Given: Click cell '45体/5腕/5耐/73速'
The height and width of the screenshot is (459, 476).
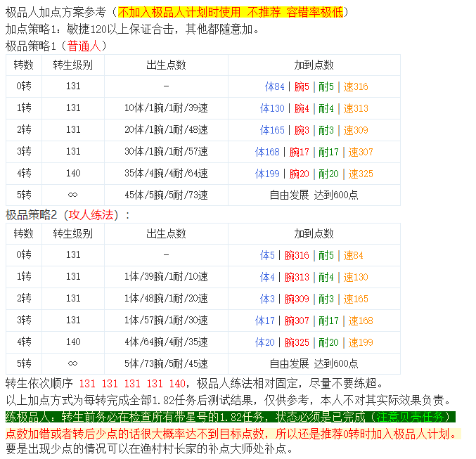Looking at the screenshot, I should [166, 195].
